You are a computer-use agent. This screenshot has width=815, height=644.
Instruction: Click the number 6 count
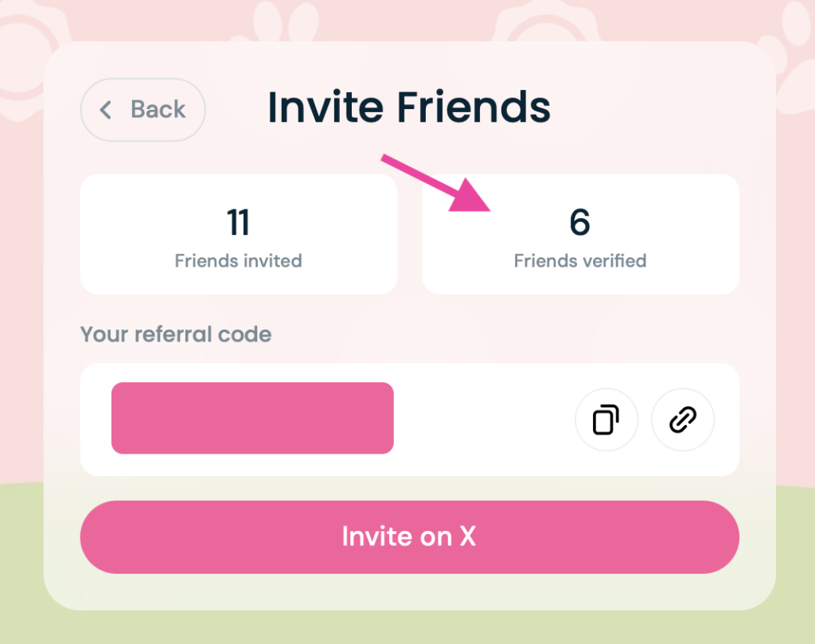(579, 224)
